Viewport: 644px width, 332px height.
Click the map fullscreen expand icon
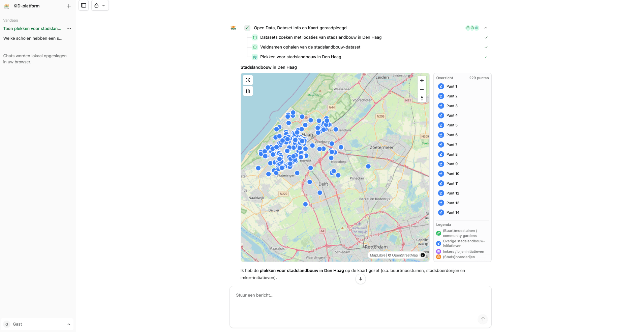(248, 80)
